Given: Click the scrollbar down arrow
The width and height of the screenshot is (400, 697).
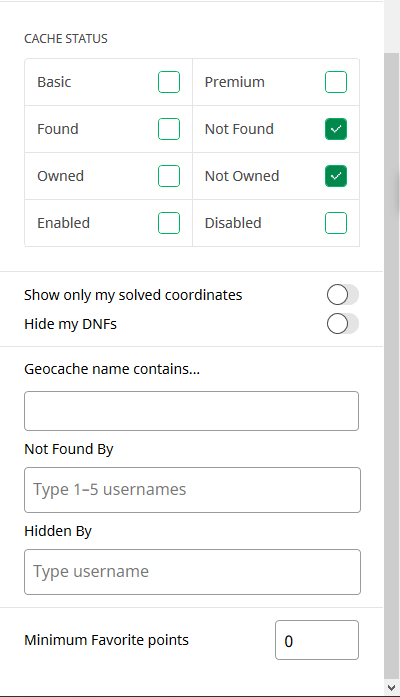Looking at the screenshot, I should point(392,688).
